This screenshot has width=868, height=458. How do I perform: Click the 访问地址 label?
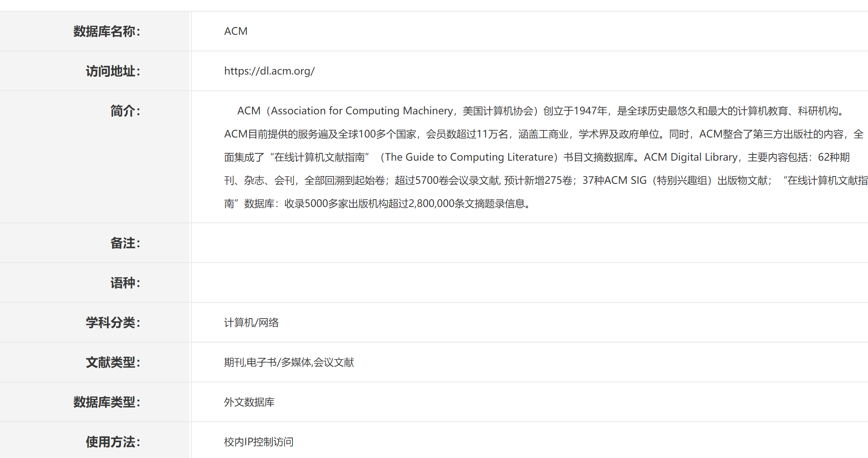(x=113, y=71)
